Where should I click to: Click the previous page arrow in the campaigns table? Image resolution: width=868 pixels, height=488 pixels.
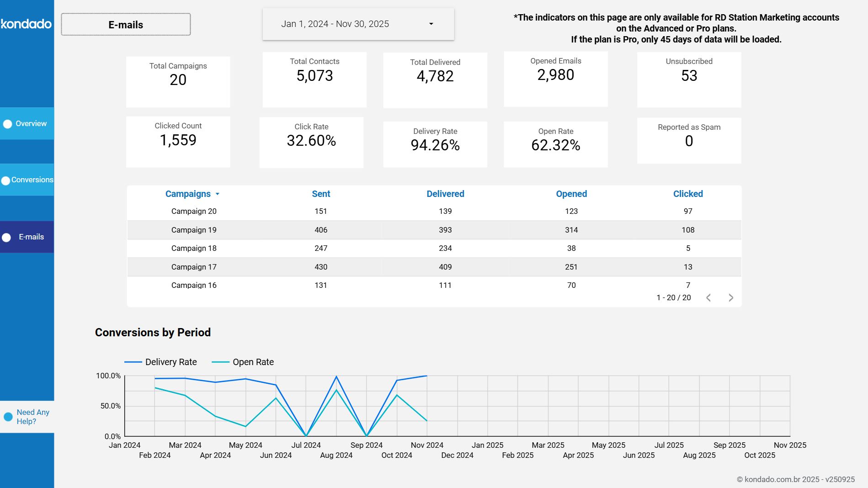pos(708,297)
